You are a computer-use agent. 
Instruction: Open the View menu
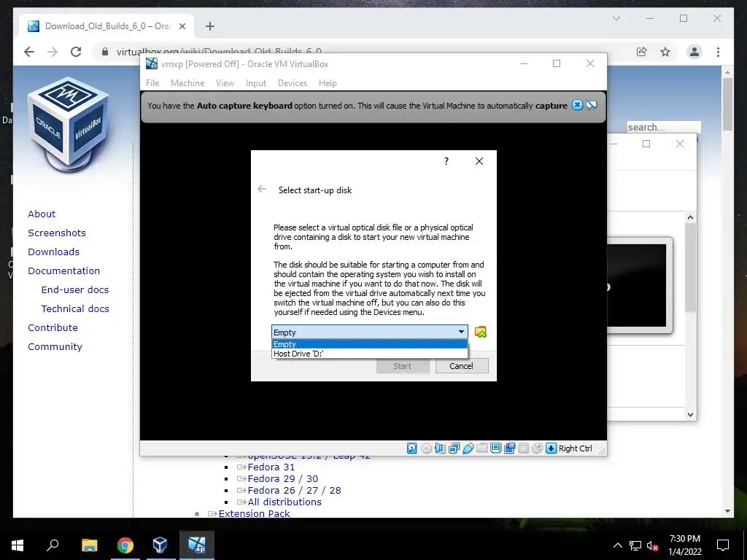(225, 83)
